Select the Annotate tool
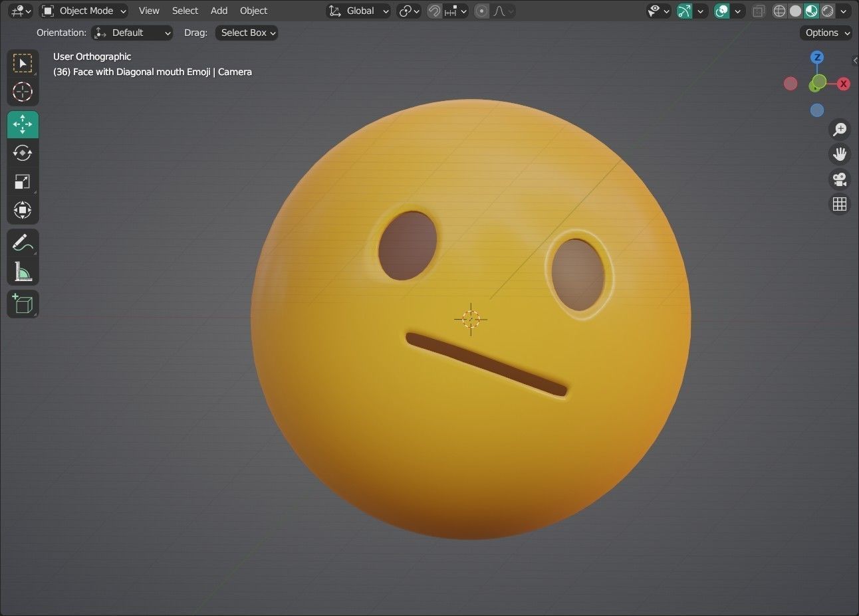Screen dimensions: 859x616 coord(23,242)
